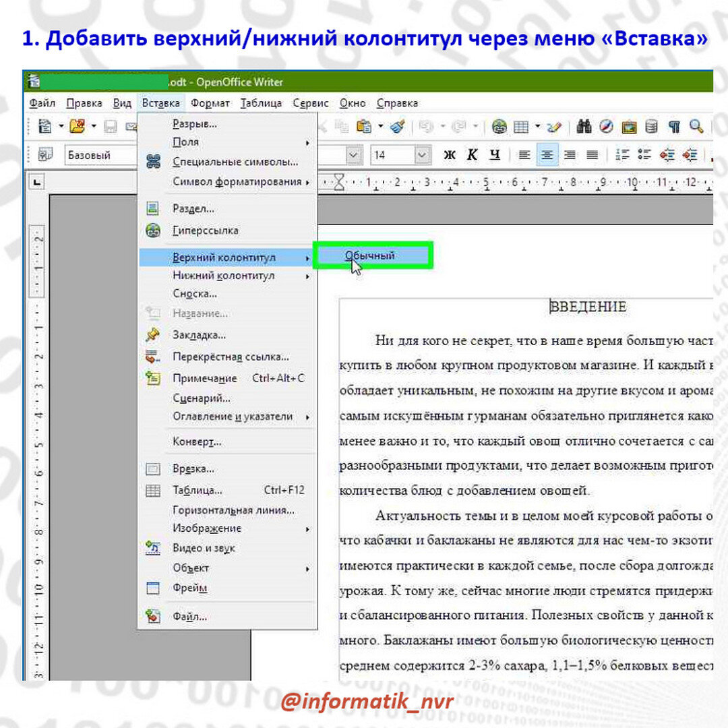
Task: Click the horizontal ruler at mark 5
Action: click(x=486, y=182)
